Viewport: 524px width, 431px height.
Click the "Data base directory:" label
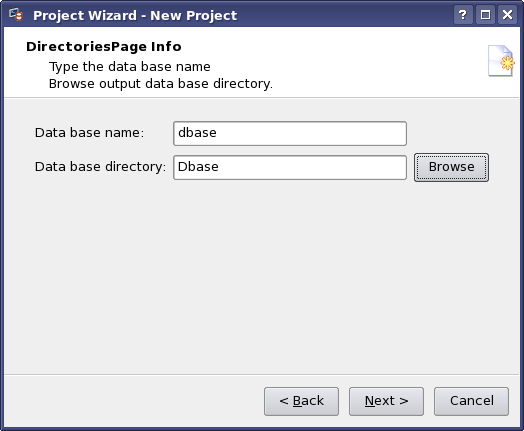coord(100,167)
